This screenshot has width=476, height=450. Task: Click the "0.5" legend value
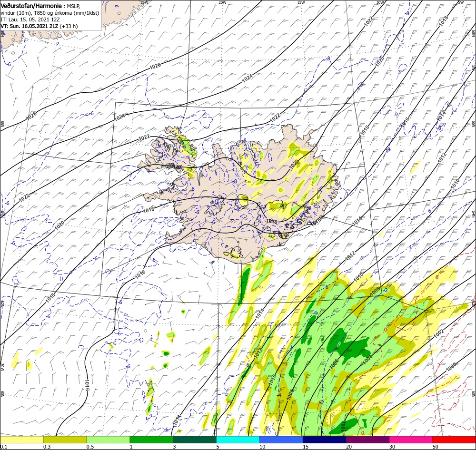[90, 446]
